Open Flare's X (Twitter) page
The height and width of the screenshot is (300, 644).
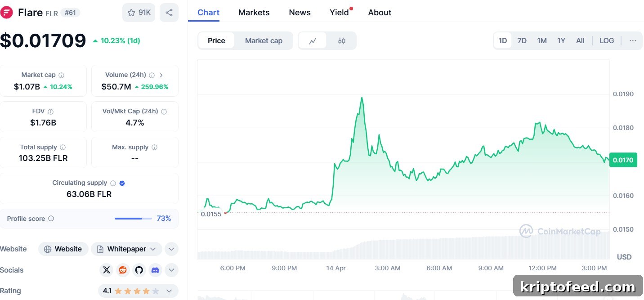pos(107,270)
